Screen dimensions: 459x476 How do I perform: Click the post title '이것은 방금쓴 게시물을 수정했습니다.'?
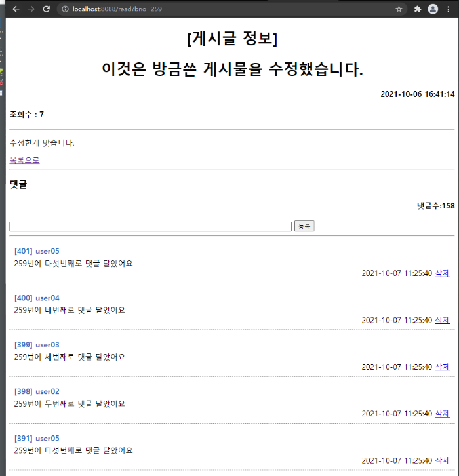pyautogui.click(x=232, y=69)
